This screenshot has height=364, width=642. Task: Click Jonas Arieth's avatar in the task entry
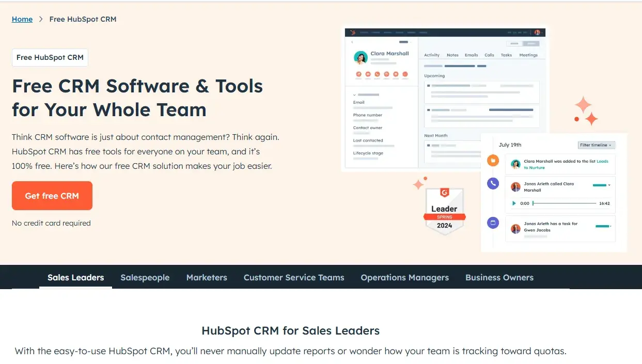click(x=515, y=228)
